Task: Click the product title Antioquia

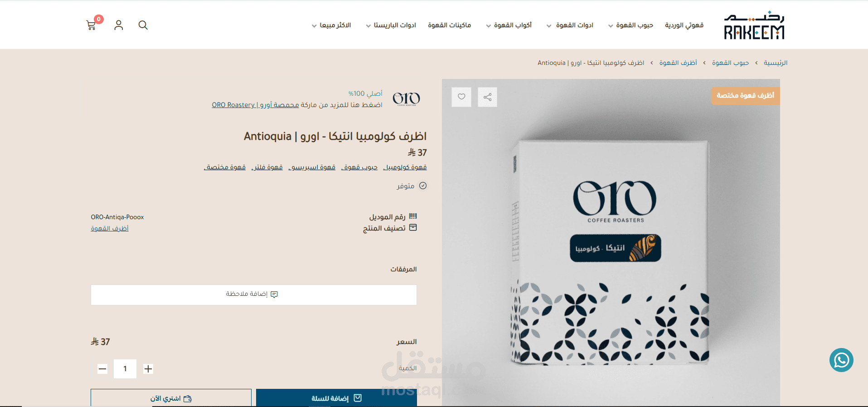Action: click(x=335, y=136)
